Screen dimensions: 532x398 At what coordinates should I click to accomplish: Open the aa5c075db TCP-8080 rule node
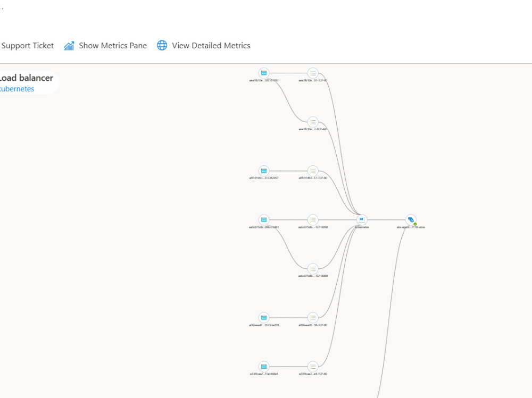pyautogui.click(x=313, y=269)
